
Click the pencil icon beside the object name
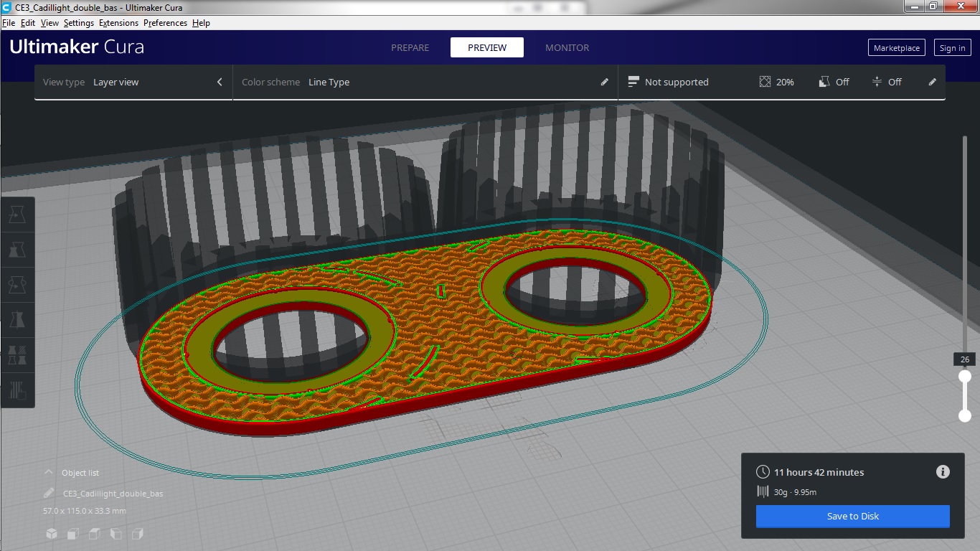[49, 493]
